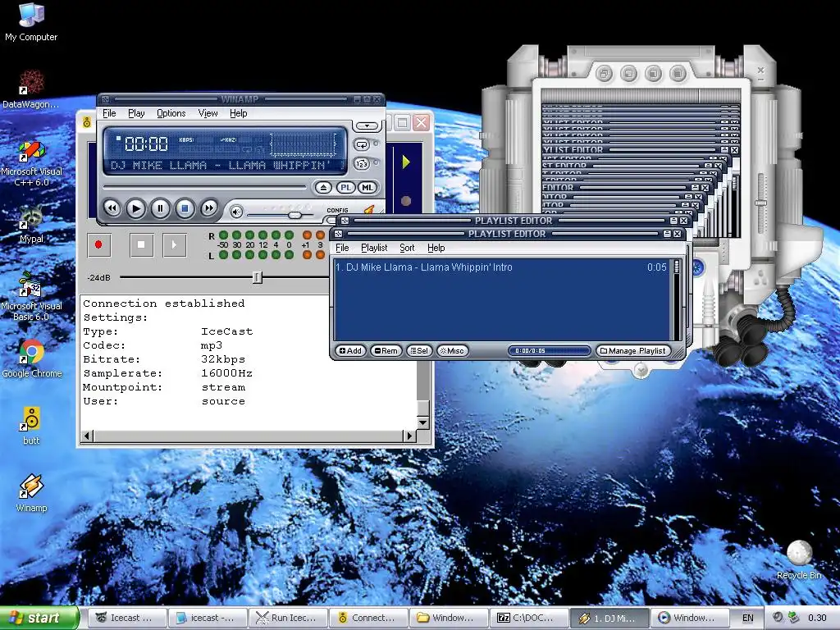Open Winamp Play menu
The image size is (840, 630).
coord(136,113)
